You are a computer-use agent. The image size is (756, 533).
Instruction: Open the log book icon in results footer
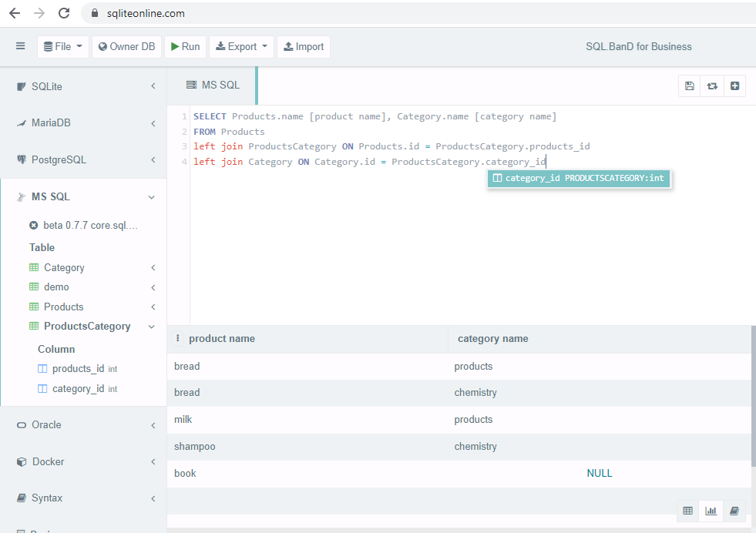click(x=734, y=511)
